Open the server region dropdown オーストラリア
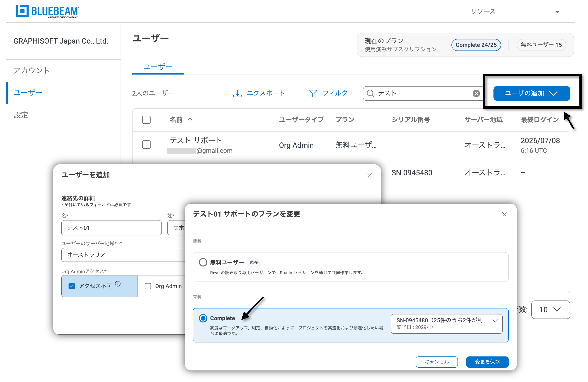This screenshot has width=588, height=382. click(x=124, y=255)
